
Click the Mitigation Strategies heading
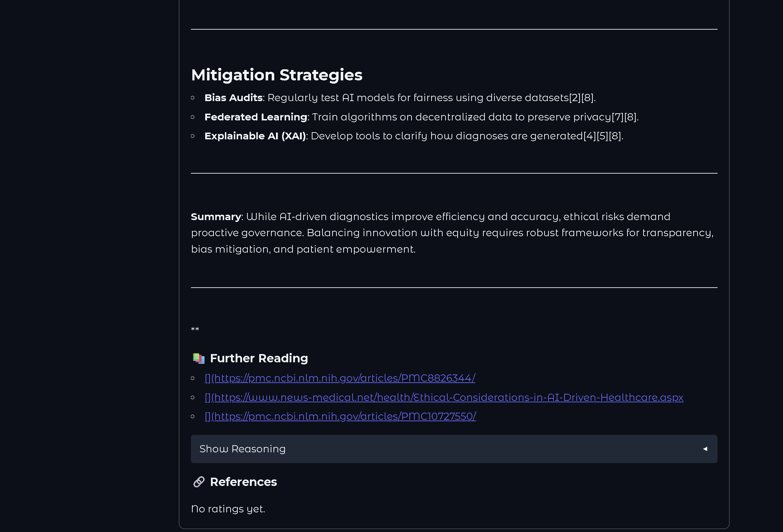tap(277, 75)
